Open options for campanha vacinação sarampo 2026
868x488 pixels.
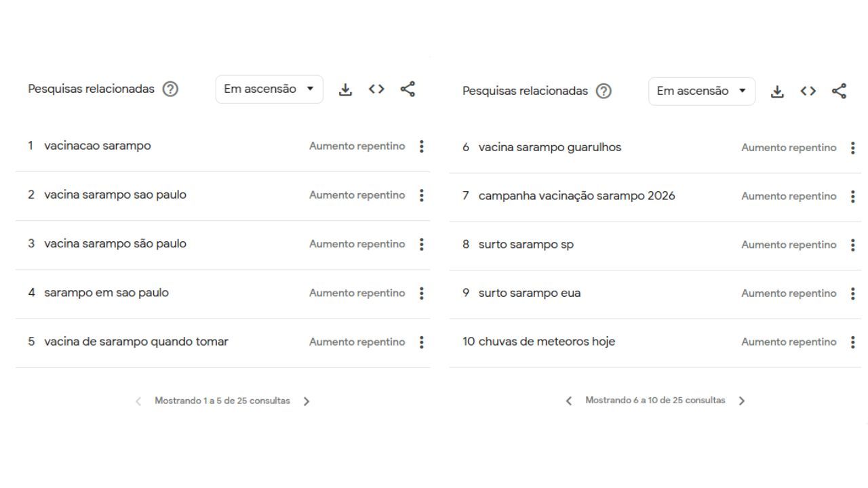click(x=852, y=197)
